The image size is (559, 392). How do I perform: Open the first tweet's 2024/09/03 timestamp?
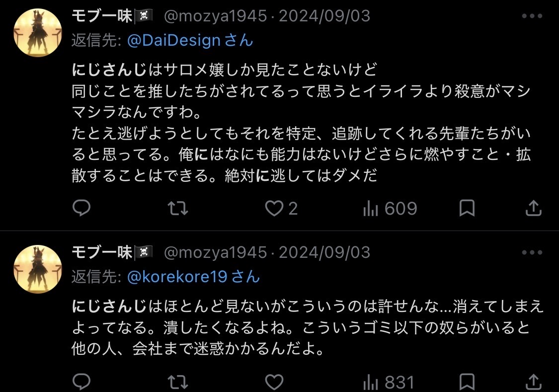pos(324,16)
